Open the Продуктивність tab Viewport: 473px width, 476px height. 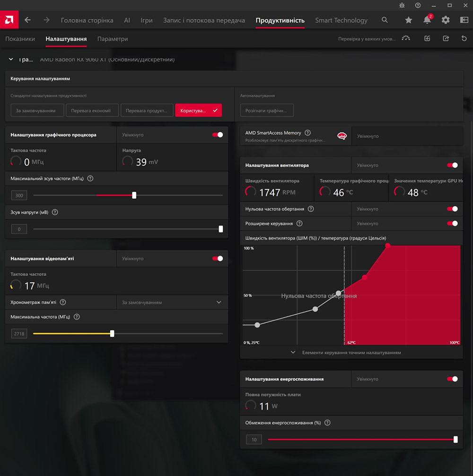coord(280,20)
